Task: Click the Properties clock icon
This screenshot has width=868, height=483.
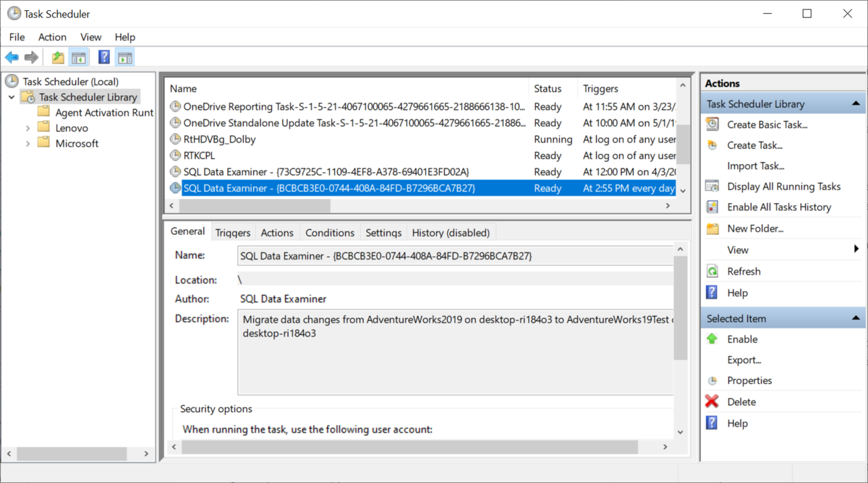Action: (x=712, y=380)
